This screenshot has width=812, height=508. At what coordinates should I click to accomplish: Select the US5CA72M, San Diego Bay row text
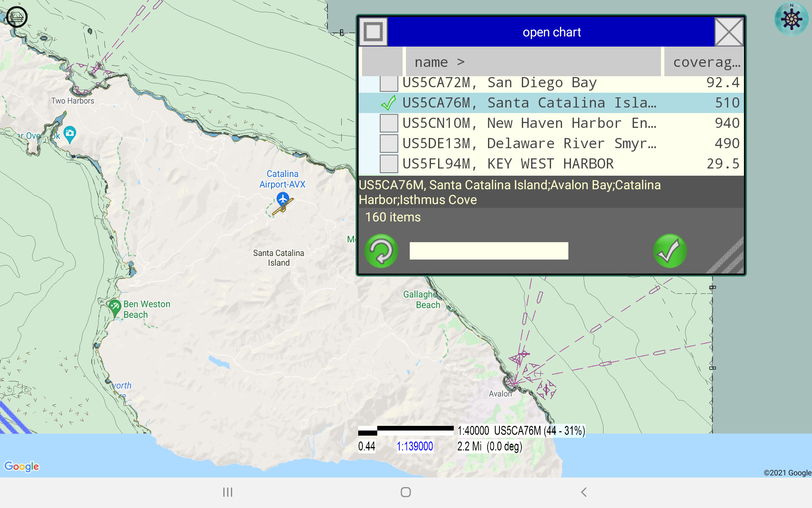[x=499, y=83]
